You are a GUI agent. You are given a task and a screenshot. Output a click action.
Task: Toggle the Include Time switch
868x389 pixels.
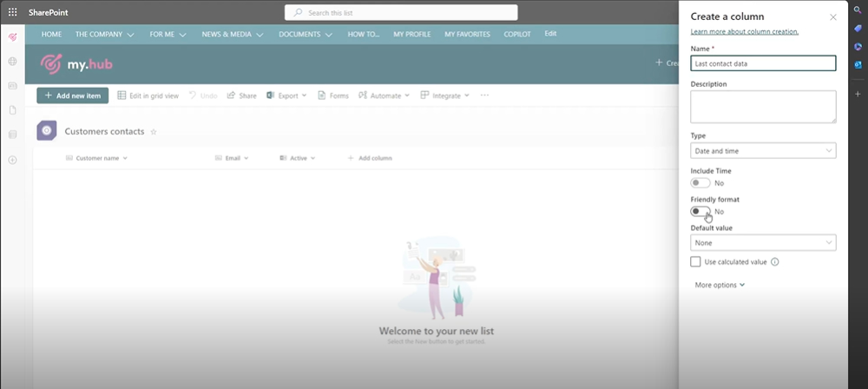pyautogui.click(x=700, y=183)
